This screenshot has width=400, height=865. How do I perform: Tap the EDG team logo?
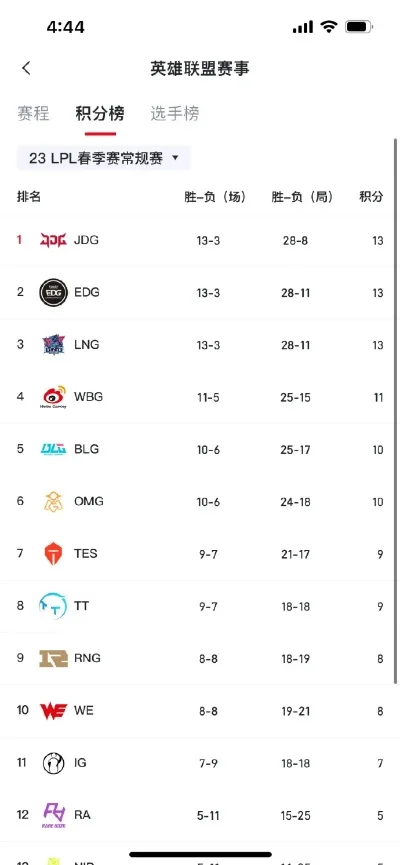point(54,292)
